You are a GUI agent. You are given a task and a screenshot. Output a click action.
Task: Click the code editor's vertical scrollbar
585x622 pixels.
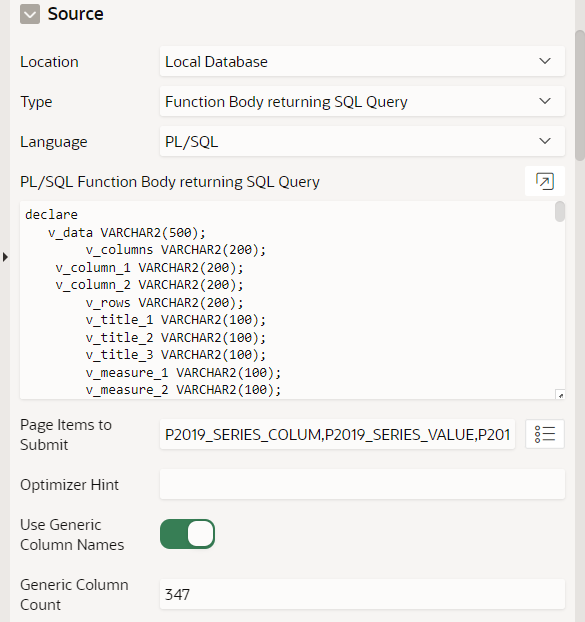560,212
